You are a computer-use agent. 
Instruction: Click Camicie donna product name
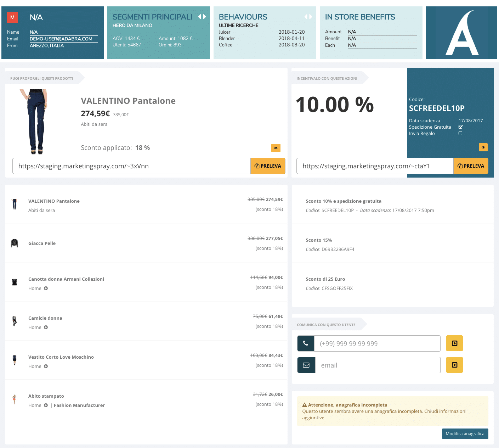[x=45, y=318]
